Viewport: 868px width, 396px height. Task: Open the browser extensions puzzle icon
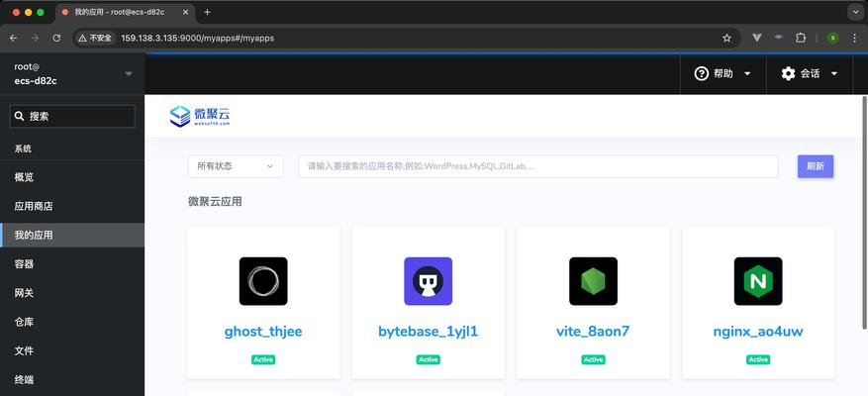click(801, 39)
